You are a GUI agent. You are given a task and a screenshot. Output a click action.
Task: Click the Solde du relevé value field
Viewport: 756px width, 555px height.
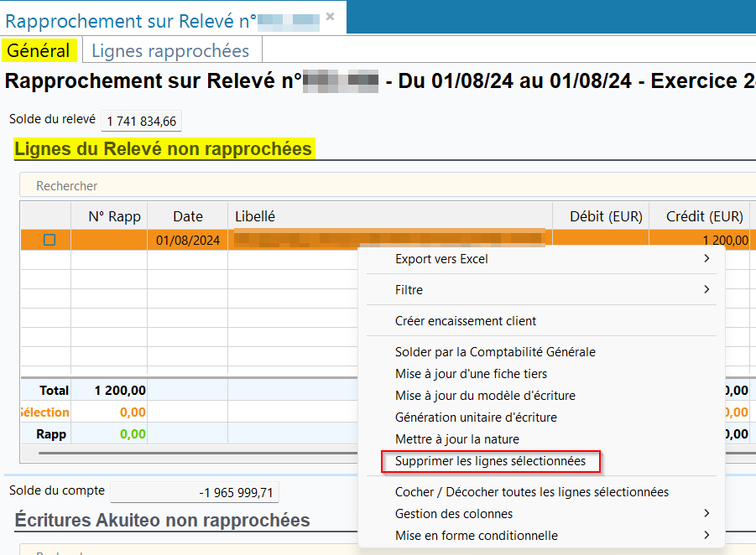[x=141, y=122]
